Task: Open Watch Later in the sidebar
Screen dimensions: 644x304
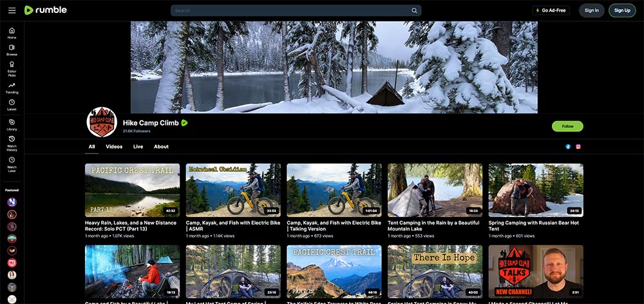Action: (x=12, y=164)
